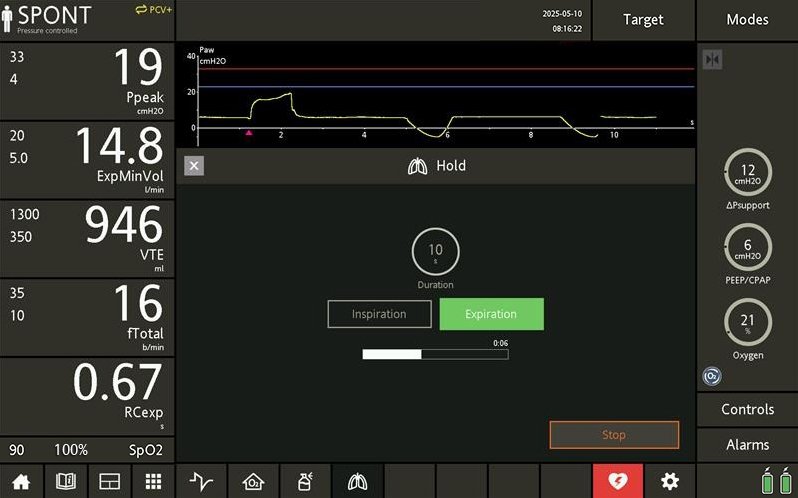
Task: Tap the SpO2 lower limit 90
Action: 17,450
